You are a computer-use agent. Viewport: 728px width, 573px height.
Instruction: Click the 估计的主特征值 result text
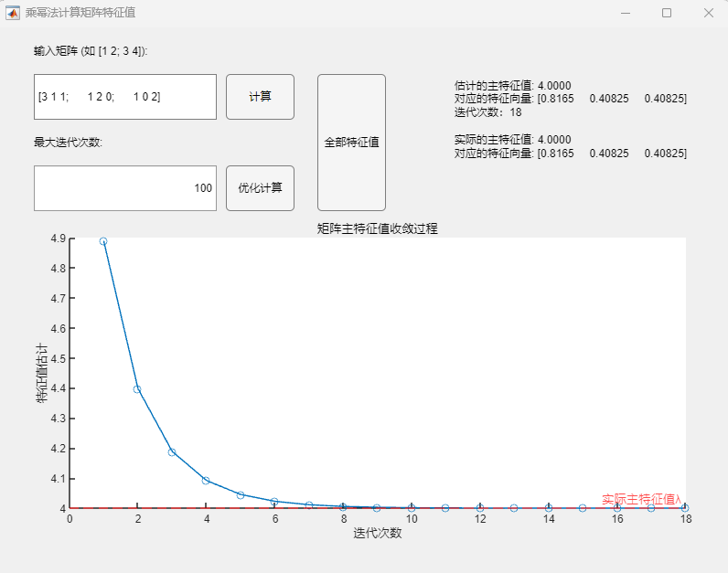coord(512,86)
